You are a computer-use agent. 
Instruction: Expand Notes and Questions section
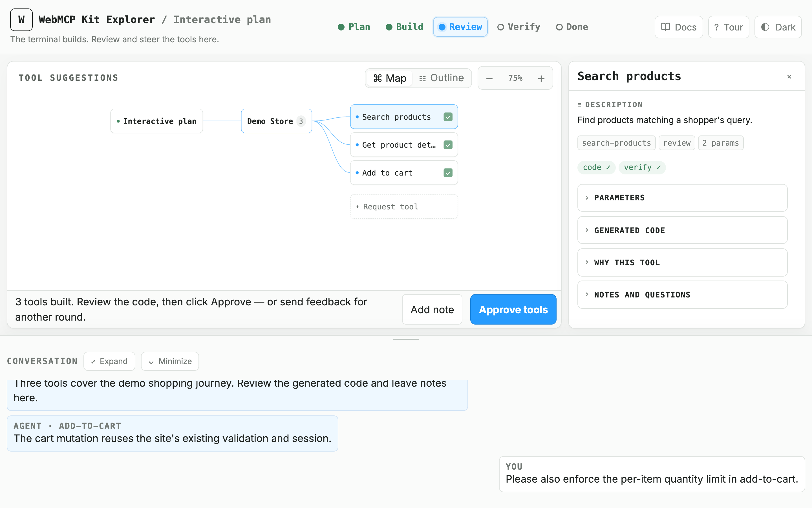tap(682, 295)
